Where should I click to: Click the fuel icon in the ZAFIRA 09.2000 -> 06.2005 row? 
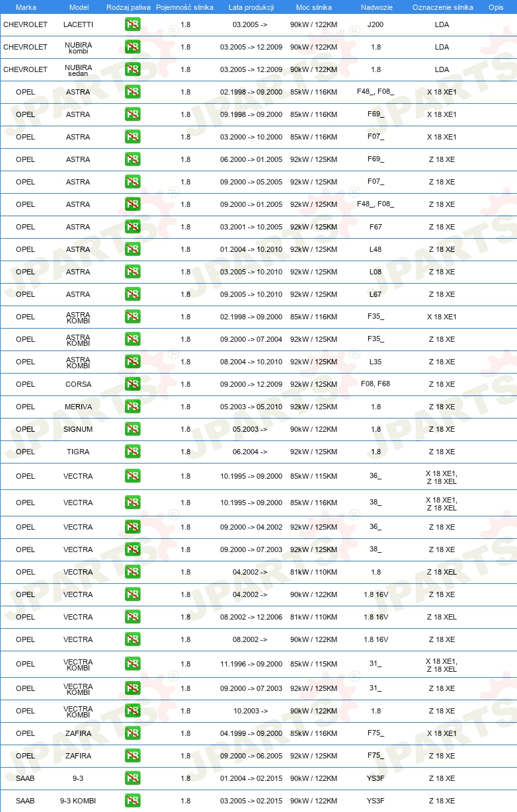tap(132, 756)
